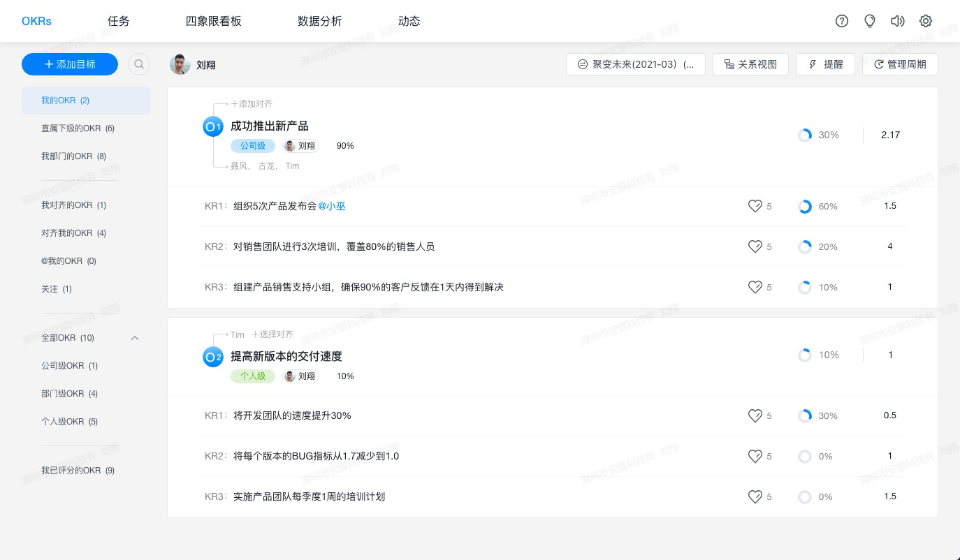960x560 pixels.
Task: Click the lightbulb tips icon
Action: click(870, 21)
